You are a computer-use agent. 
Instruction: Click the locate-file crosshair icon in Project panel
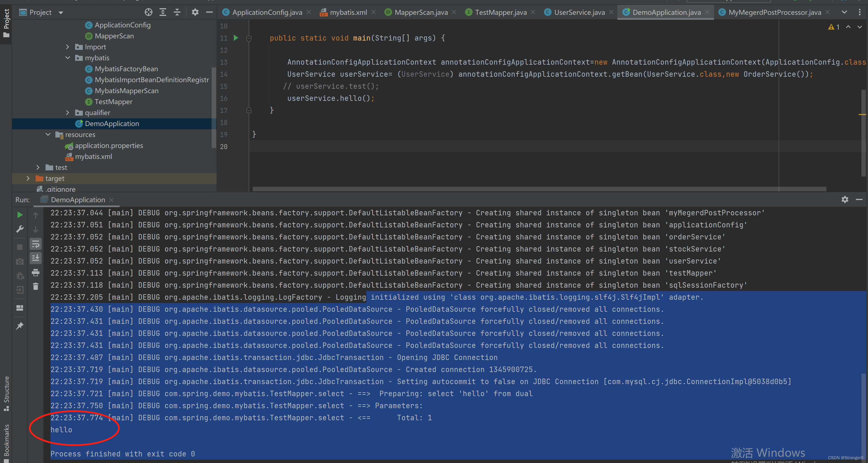(x=148, y=12)
